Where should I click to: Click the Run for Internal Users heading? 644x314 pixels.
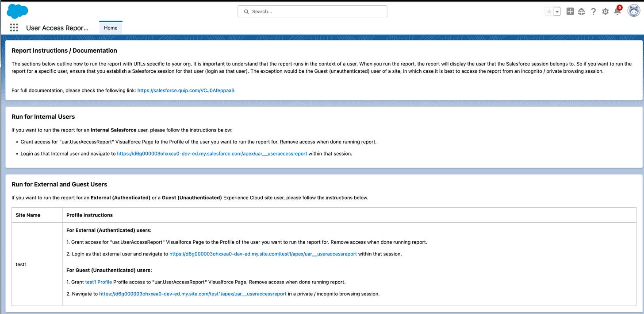(43, 117)
